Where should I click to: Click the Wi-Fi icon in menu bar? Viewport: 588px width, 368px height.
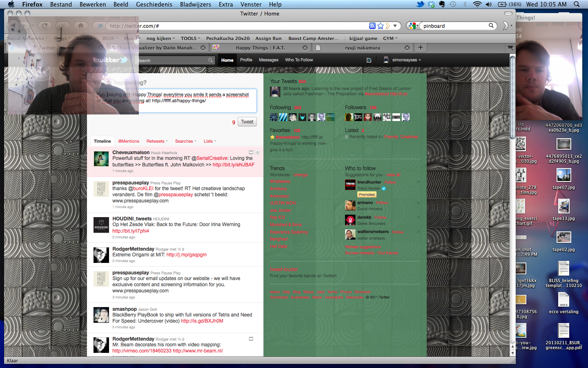click(477, 4)
